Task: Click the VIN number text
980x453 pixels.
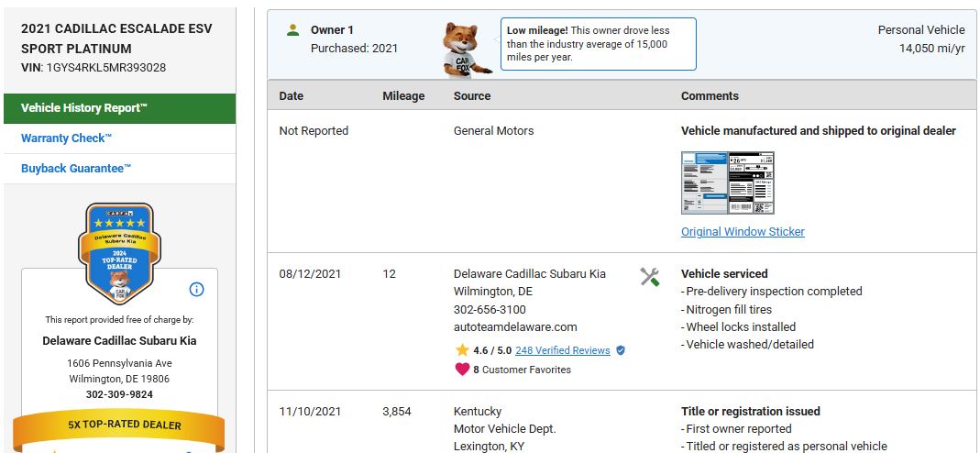Action: [x=105, y=68]
